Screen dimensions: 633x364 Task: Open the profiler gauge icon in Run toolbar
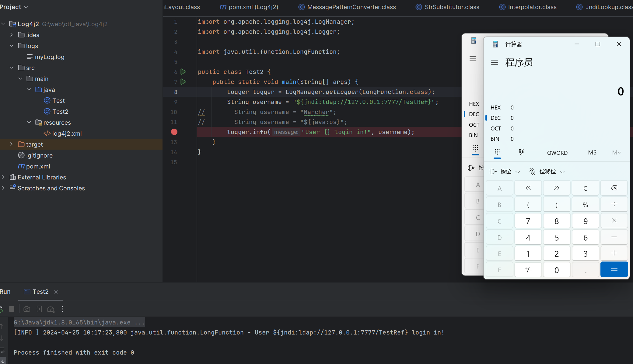coord(51,309)
